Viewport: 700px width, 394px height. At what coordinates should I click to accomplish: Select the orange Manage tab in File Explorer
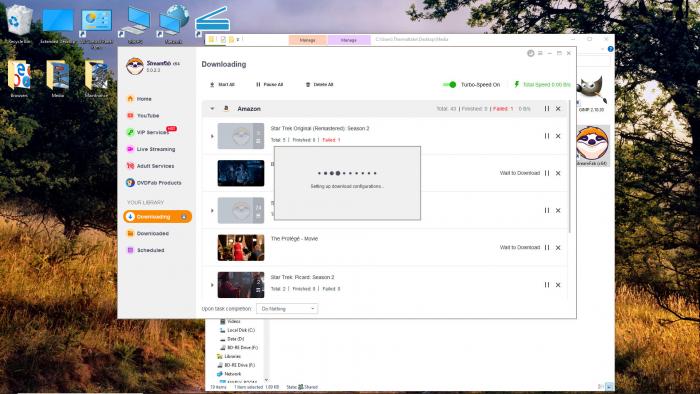(308, 40)
